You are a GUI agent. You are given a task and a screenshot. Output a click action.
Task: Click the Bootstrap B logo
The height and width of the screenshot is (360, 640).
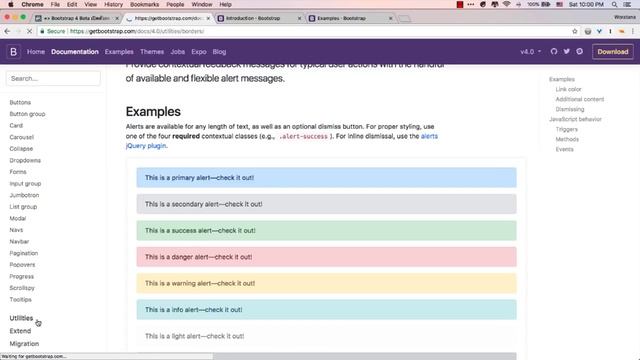(x=13, y=52)
